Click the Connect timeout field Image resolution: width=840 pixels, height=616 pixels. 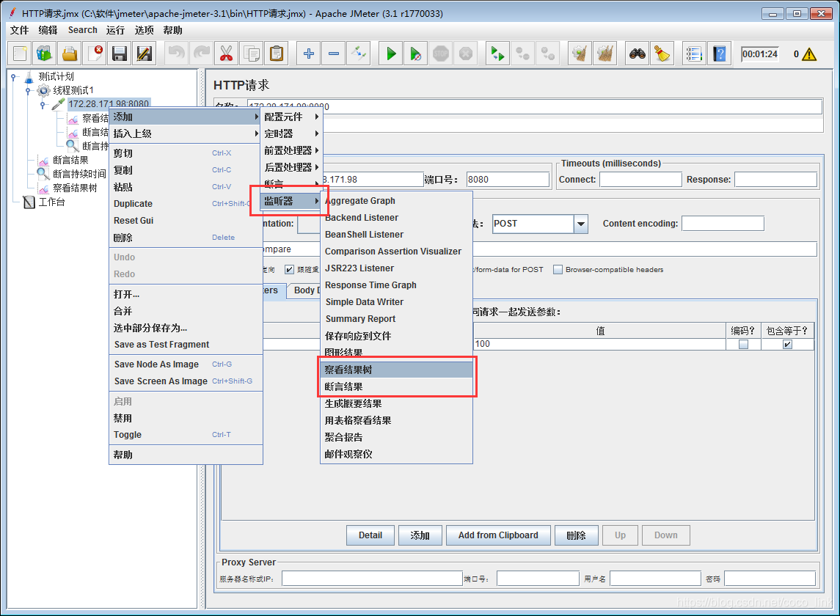pyautogui.click(x=640, y=180)
